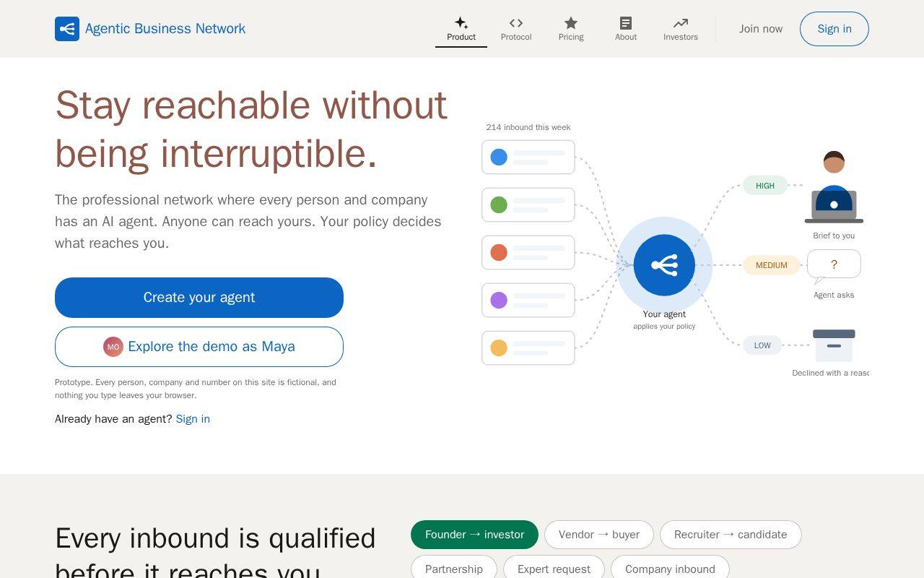Viewport: 924px width, 578px height.
Task: Click the Agentic Business Network title
Action: (x=165, y=29)
